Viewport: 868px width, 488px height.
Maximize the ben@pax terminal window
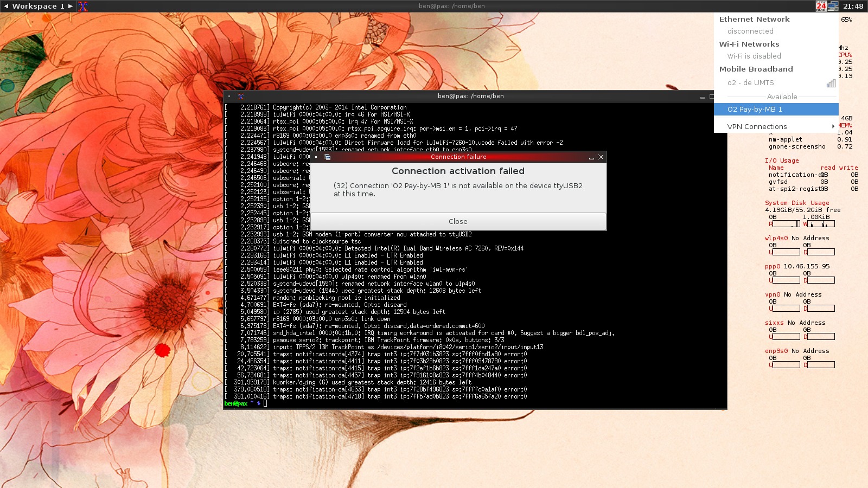712,96
